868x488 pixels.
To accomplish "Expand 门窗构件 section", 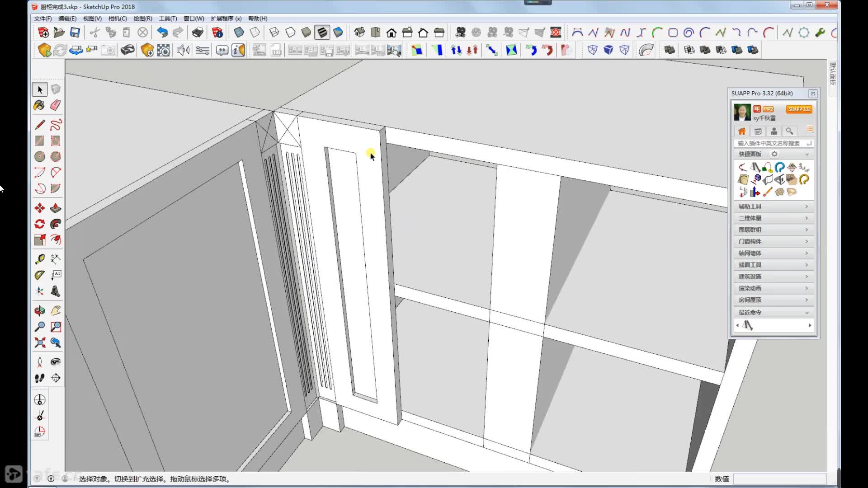I will tap(774, 241).
